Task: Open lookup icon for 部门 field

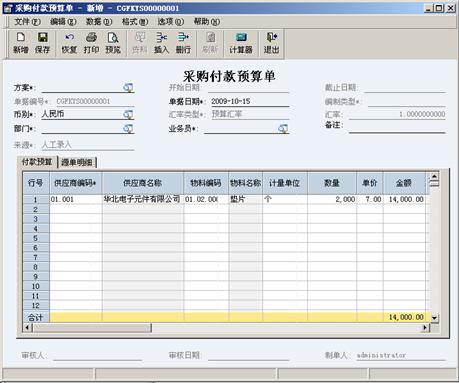Action: click(128, 128)
